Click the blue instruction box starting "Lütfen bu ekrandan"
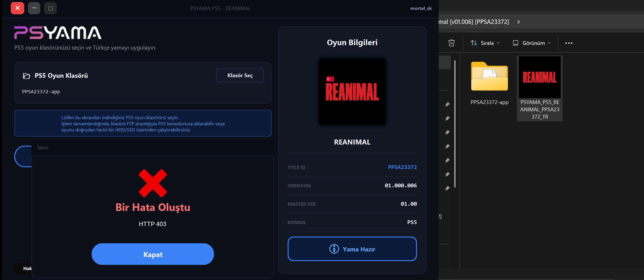 click(x=143, y=123)
